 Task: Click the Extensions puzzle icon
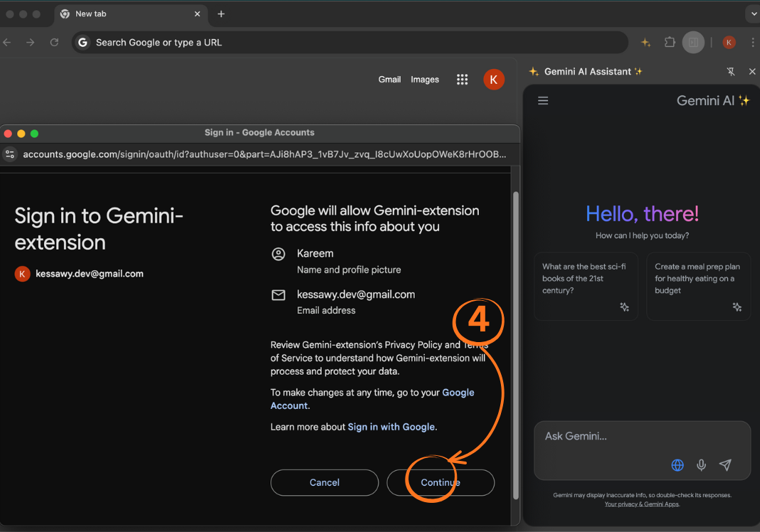tap(670, 43)
